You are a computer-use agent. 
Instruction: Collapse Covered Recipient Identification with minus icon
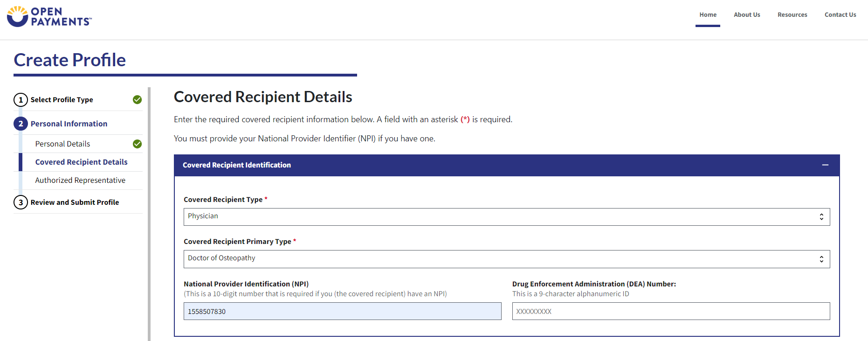825,165
